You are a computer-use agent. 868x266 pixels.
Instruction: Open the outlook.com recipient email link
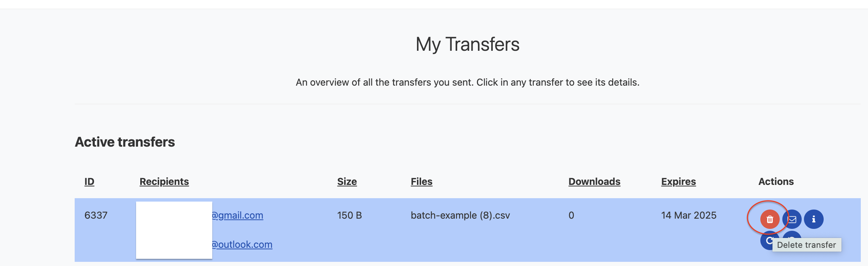pyautogui.click(x=241, y=245)
